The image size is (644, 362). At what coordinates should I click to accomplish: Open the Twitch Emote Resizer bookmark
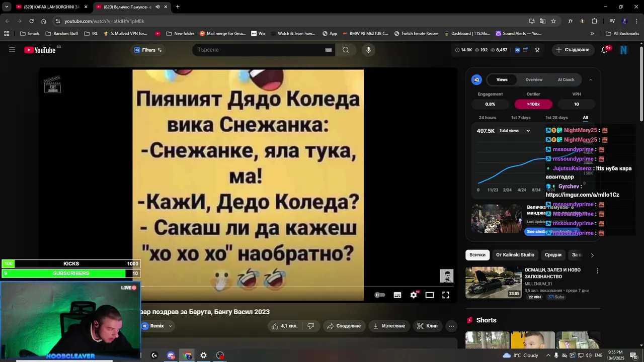click(417, 34)
